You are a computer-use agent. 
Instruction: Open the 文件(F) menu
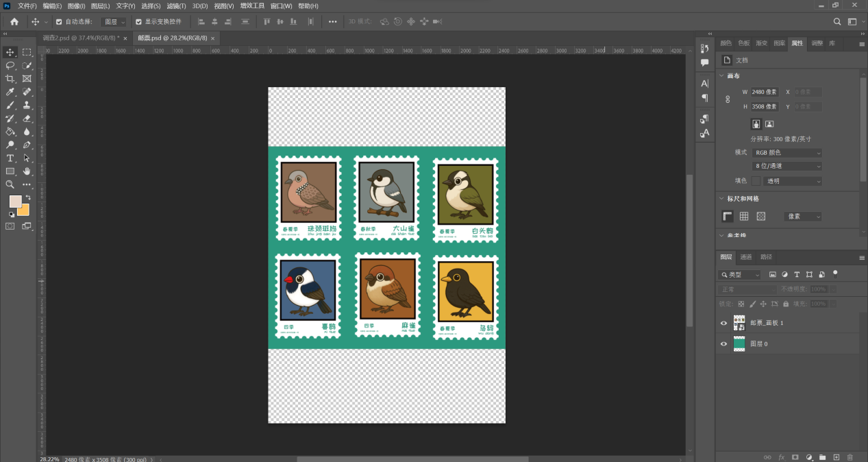coord(27,5)
